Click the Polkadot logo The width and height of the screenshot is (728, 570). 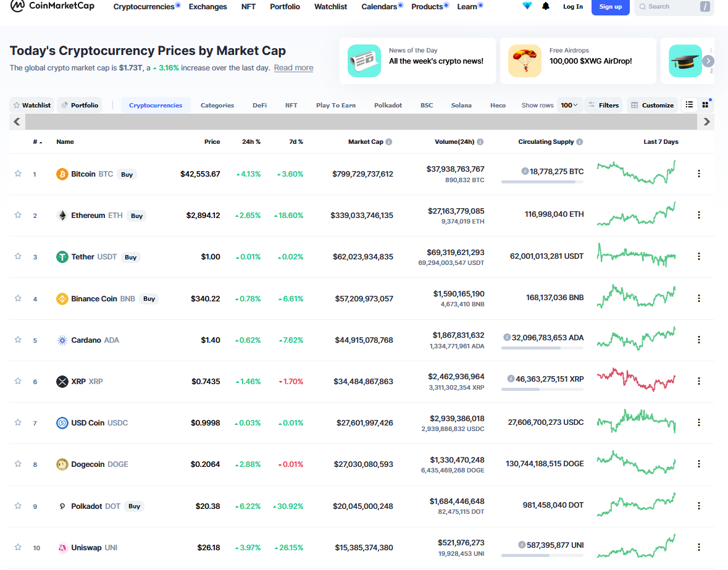point(62,506)
